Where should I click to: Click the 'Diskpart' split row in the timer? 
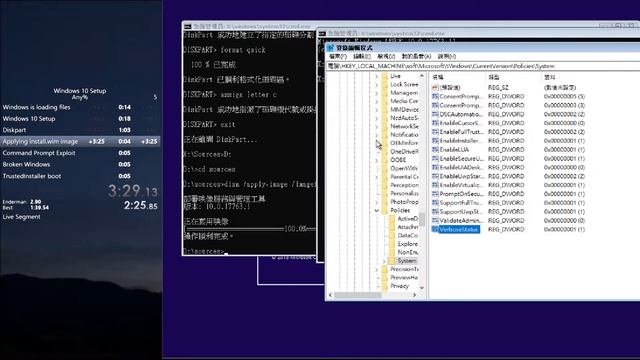[x=80, y=130]
